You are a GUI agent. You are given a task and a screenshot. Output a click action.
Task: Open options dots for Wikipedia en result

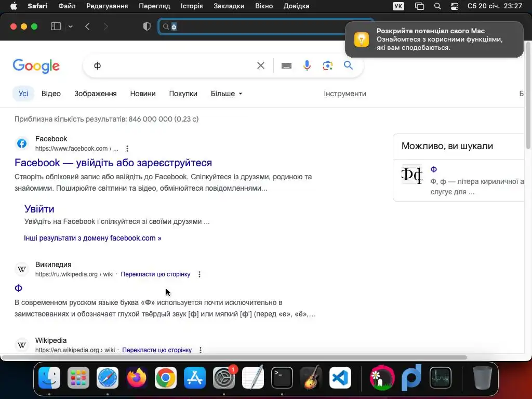click(201, 350)
